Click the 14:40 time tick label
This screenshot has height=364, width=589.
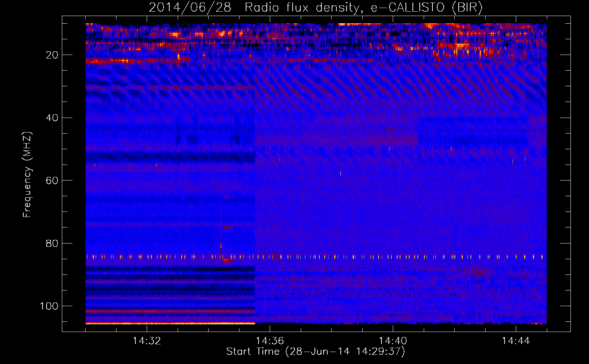[393, 341]
